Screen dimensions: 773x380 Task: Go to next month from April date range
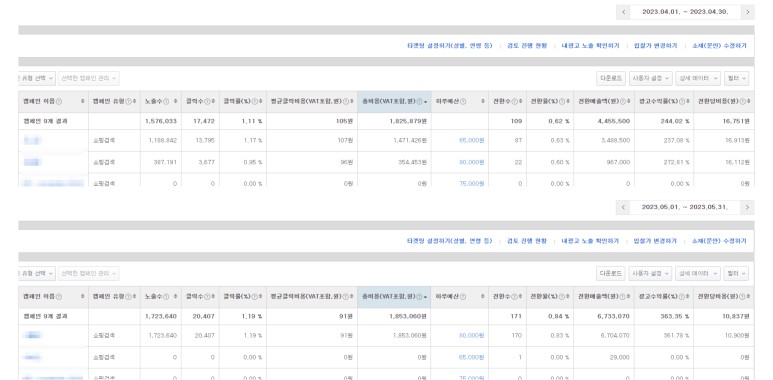pyautogui.click(x=747, y=12)
